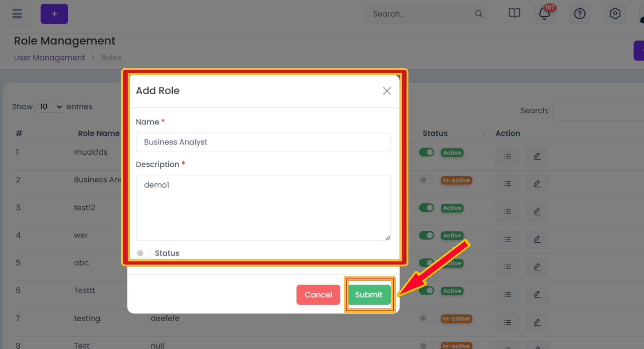Click the Name input field
The image size is (644, 349).
(x=263, y=142)
